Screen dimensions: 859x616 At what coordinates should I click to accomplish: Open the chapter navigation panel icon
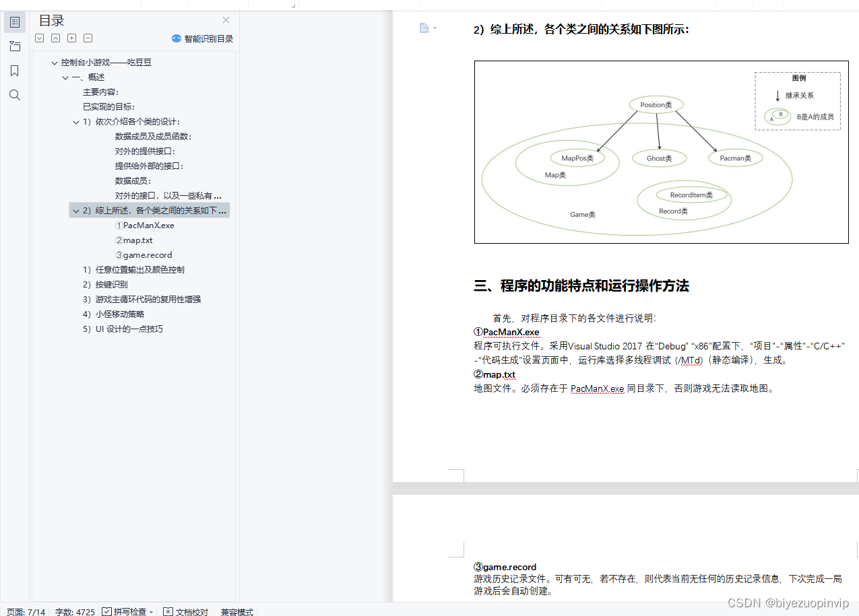(x=15, y=46)
